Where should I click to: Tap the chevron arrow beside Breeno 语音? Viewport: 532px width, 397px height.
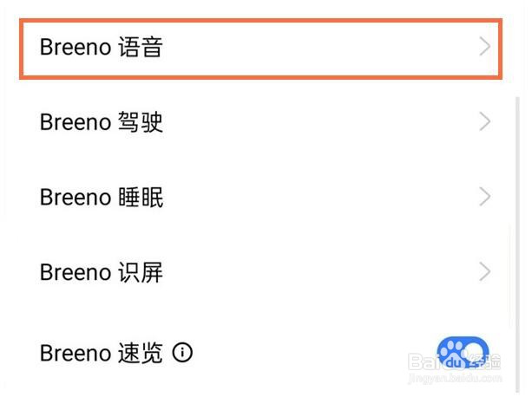coord(485,47)
